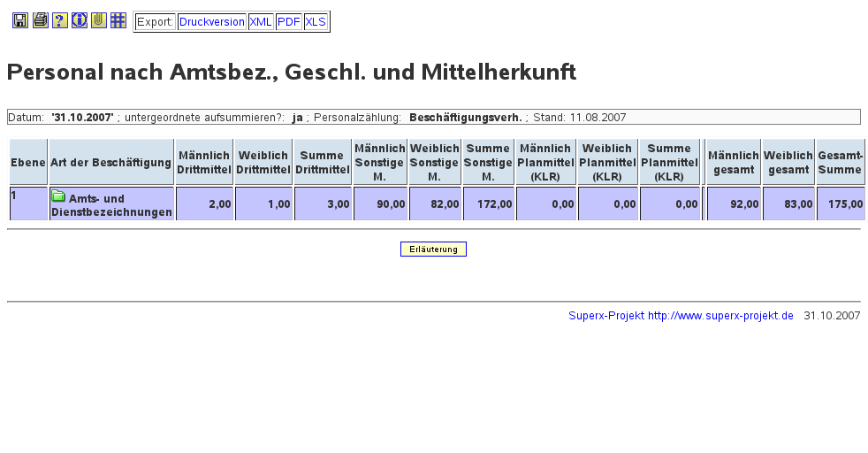Click the Erläuterung button
Viewport: 868px width, 453px height.
pos(433,250)
